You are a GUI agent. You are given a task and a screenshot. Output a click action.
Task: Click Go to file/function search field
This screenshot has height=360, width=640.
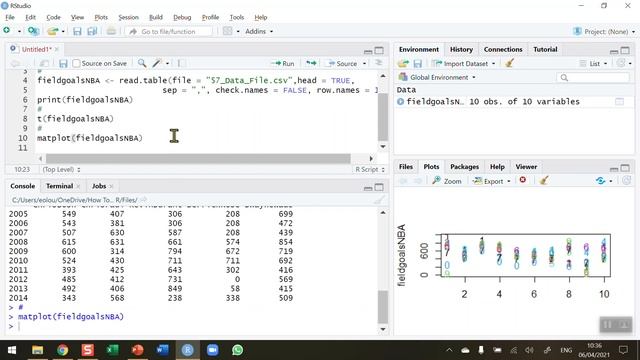(x=169, y=31)
